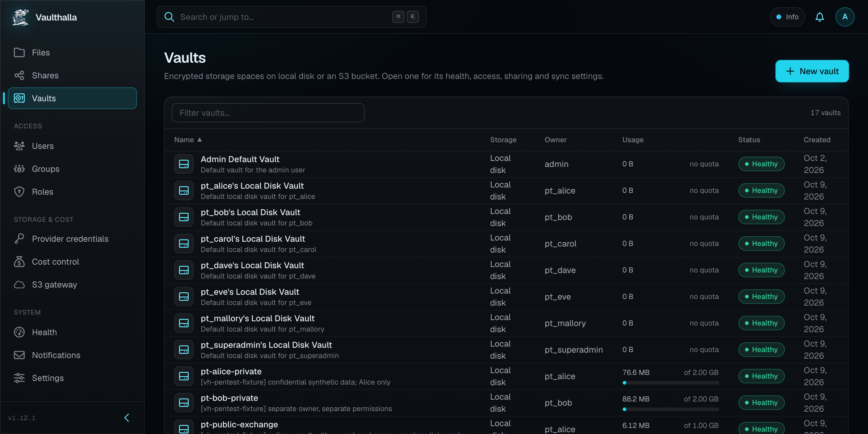The image size is (868, 434).
Task: Open the Settings page
Action: tap(72, 378)
